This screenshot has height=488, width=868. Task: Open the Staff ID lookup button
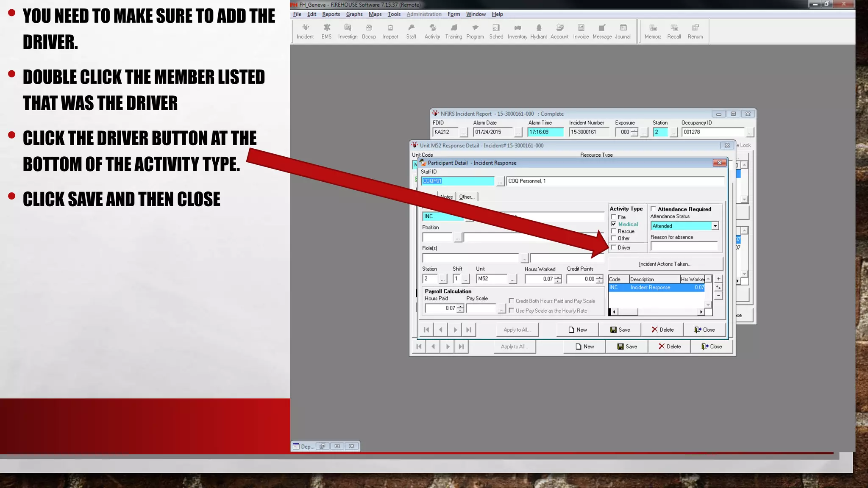pyautogui.click(x=500, y=182)
